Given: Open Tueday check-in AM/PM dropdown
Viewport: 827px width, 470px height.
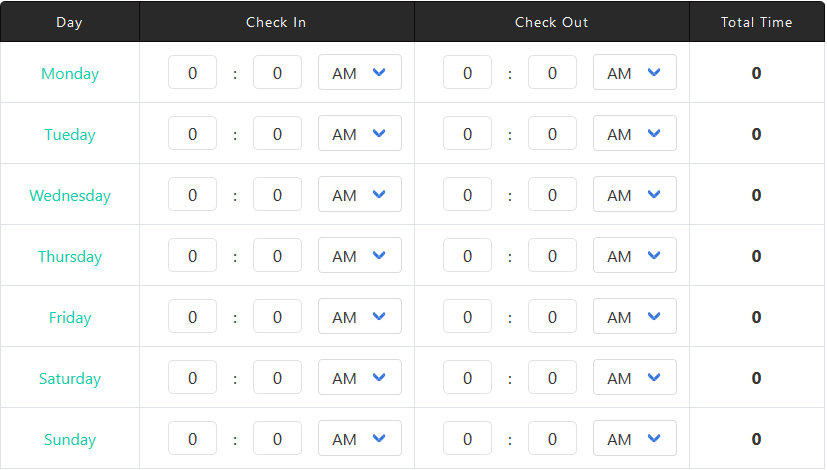Looking at the screenshot, I should [x=360, y=133].
